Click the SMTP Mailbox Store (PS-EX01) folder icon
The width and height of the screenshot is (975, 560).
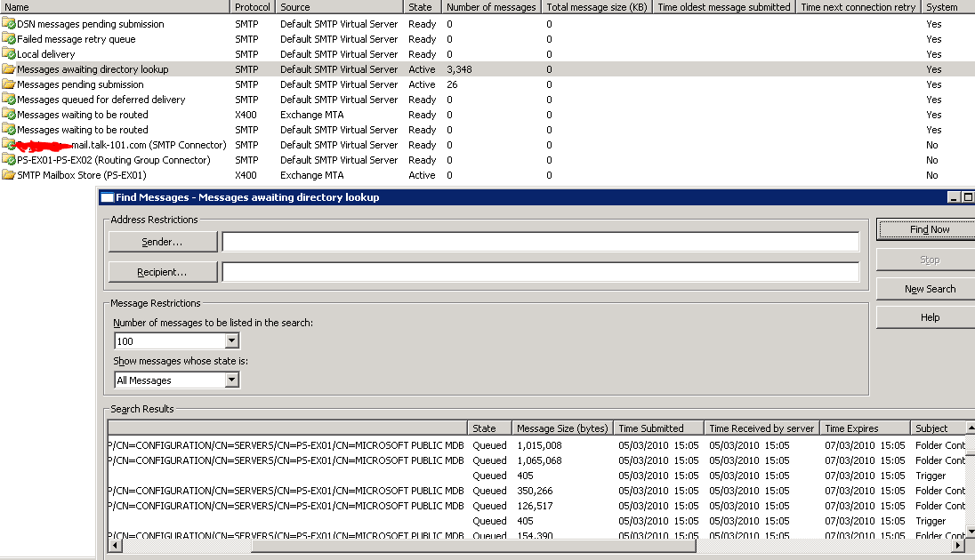point(9,174)
